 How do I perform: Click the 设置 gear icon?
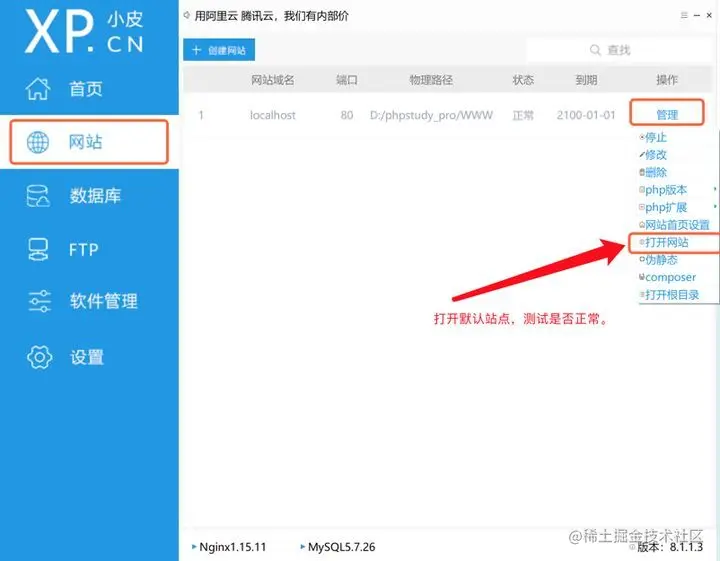[39, 357]
